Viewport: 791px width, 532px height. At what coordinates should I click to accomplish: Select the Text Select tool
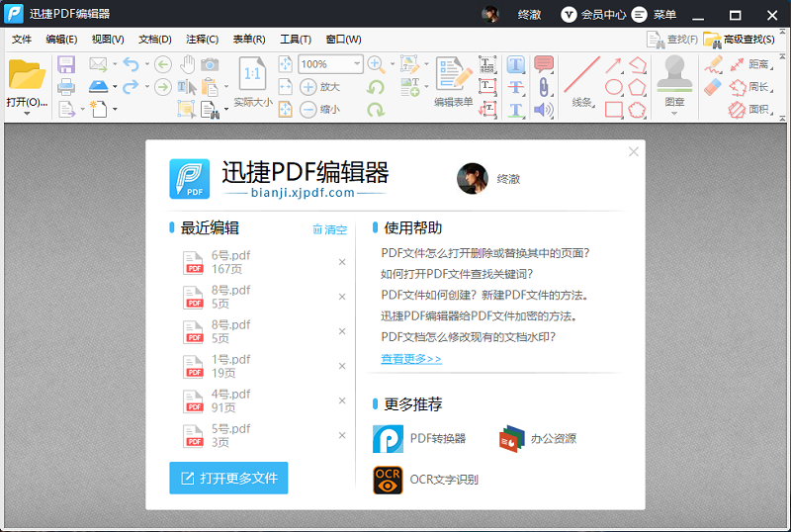coord(187,87)
